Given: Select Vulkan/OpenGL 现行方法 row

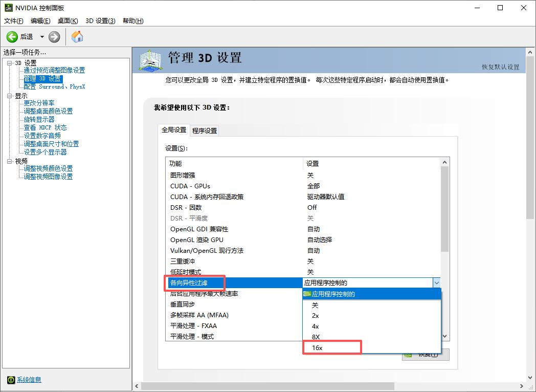Looking at the screenshot, I should pyautogui.click(x=303, y=251).
